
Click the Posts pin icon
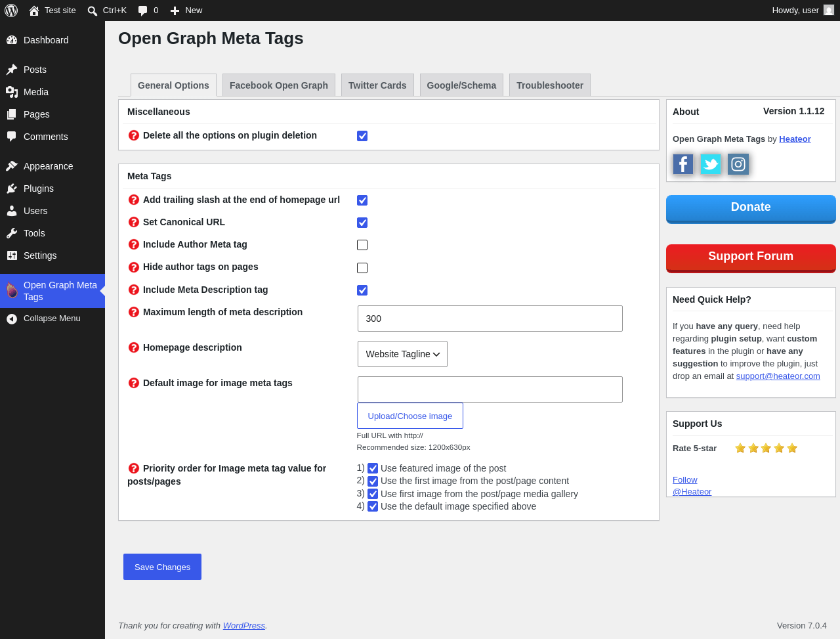pyautogui.click(x=12, y=70)
